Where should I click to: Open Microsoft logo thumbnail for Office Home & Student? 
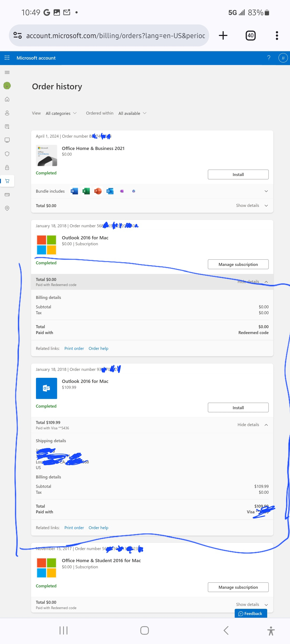(x=46, y=568)
